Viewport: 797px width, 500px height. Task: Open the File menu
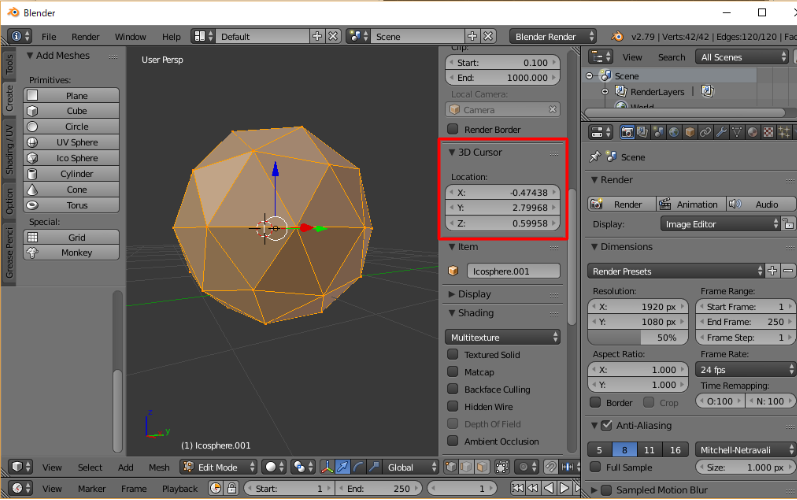(49, 36)
